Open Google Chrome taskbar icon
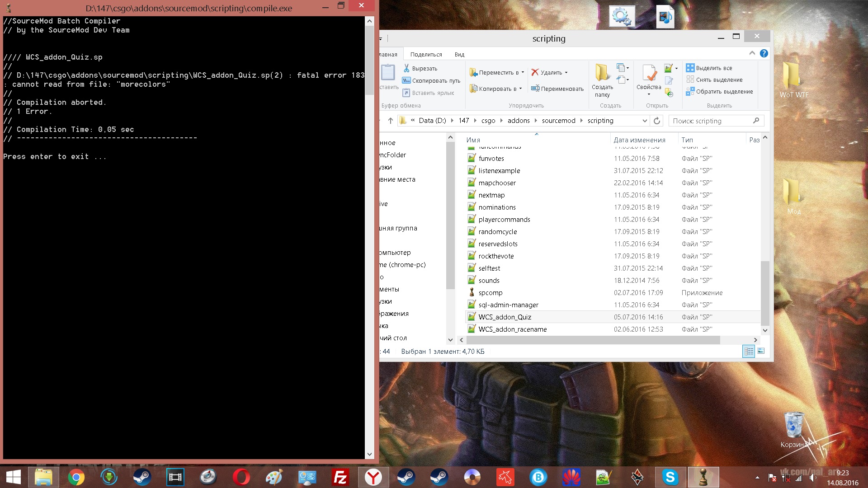The image size is (868, 488). (x=76, y=477)
